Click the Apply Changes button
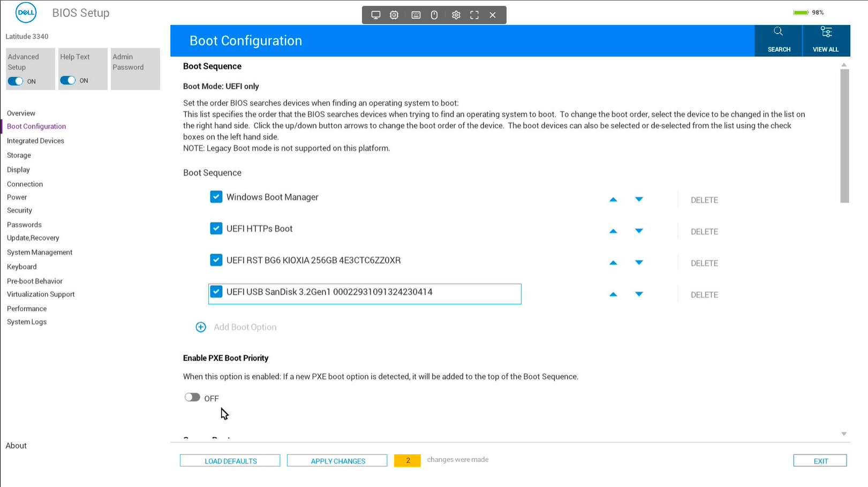 (x=337, y=461)
